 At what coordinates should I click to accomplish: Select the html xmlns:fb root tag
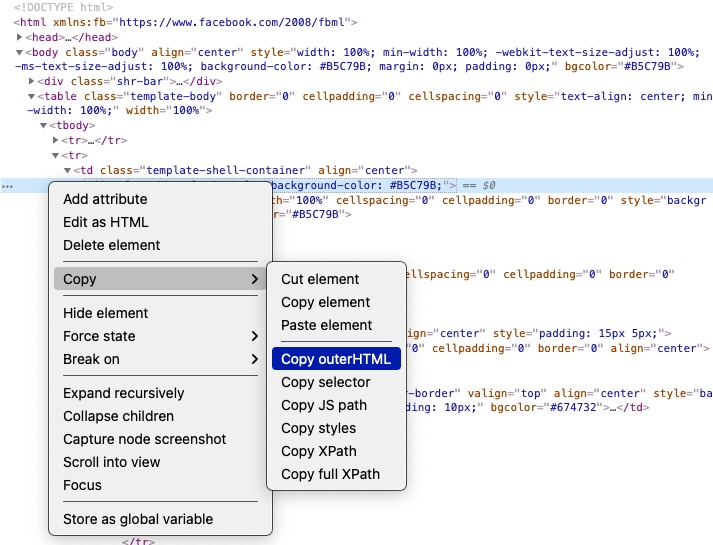(x=185, y=22)
